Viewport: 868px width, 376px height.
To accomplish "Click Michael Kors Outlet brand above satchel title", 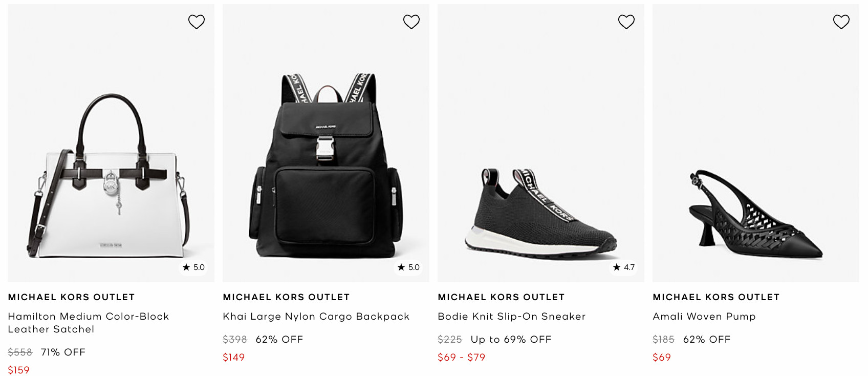I will (x=71, y=297).
